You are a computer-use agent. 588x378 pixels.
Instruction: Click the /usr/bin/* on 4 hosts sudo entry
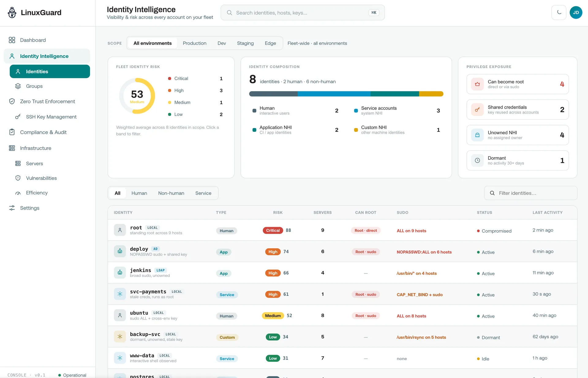click(x=417, y=273)
